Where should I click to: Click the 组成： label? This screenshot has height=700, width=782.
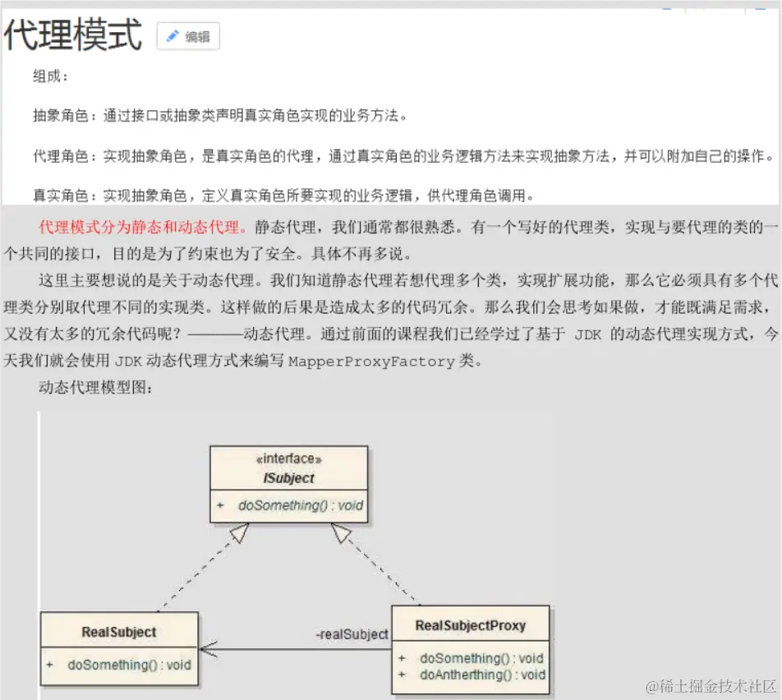pyautogui.click(x=50, y=76)
